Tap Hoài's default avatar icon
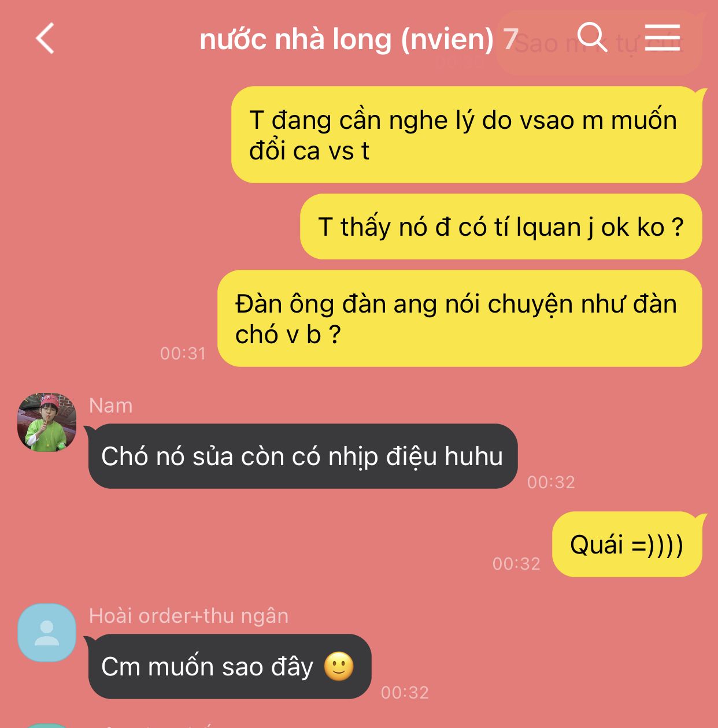 click(47, 633)
